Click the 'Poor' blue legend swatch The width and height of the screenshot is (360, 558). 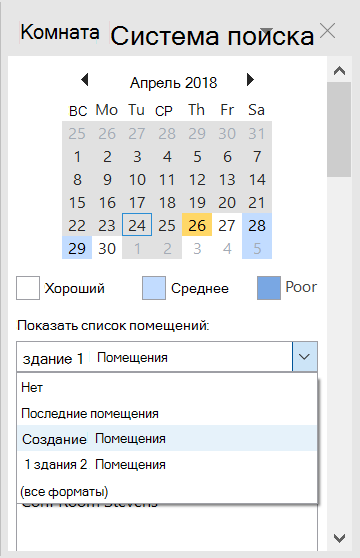269,288
